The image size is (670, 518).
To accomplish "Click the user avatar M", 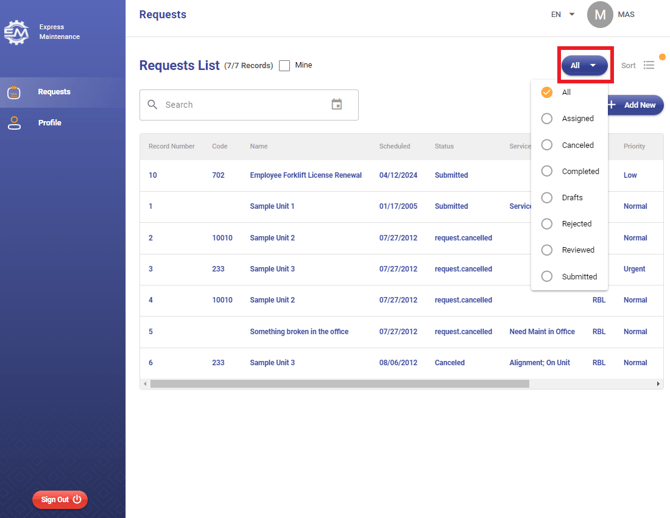I will tap(600, 15).
